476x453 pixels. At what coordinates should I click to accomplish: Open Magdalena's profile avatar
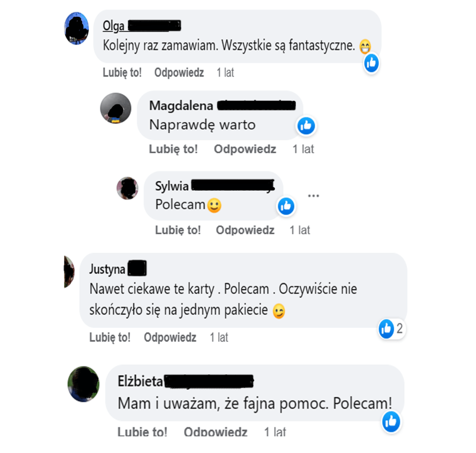[x=116, y=108]
